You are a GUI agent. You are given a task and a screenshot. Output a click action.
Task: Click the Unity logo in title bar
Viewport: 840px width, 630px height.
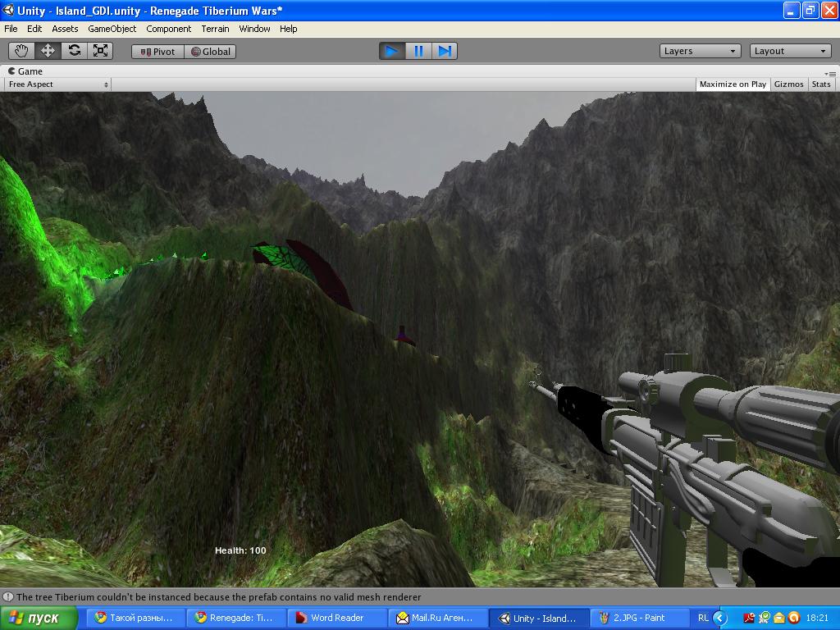(8, 10)
